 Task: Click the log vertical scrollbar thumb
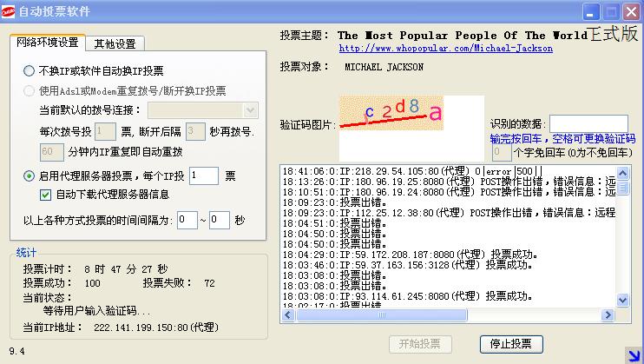(622, 188)
